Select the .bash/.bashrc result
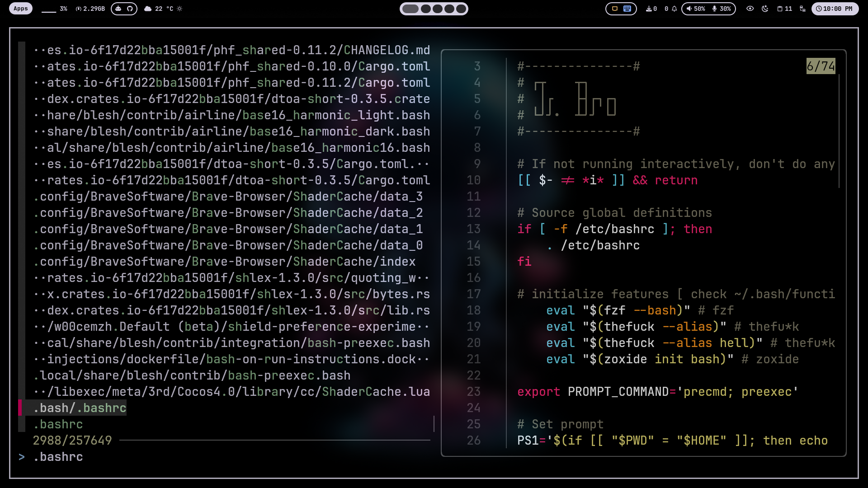Viewport: 868px width, 488px height. 80,408
